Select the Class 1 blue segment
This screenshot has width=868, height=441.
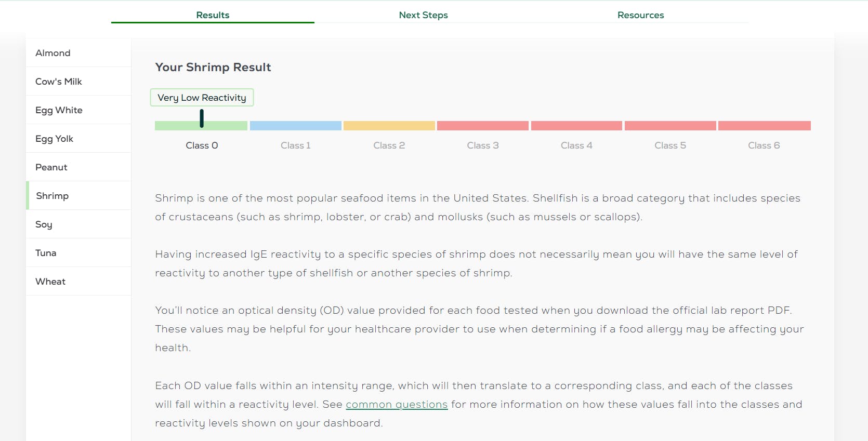pyautogui.click(x=295, y=126)
